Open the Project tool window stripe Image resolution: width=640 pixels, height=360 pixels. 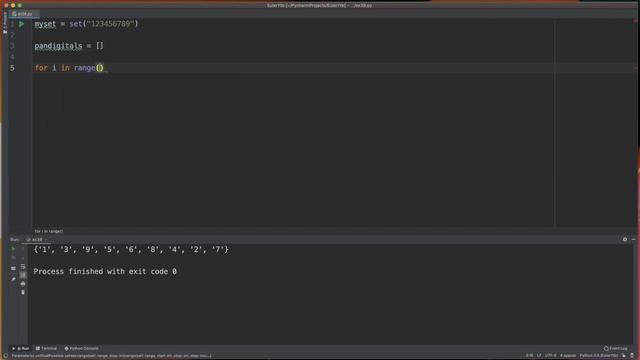[5, 22]
